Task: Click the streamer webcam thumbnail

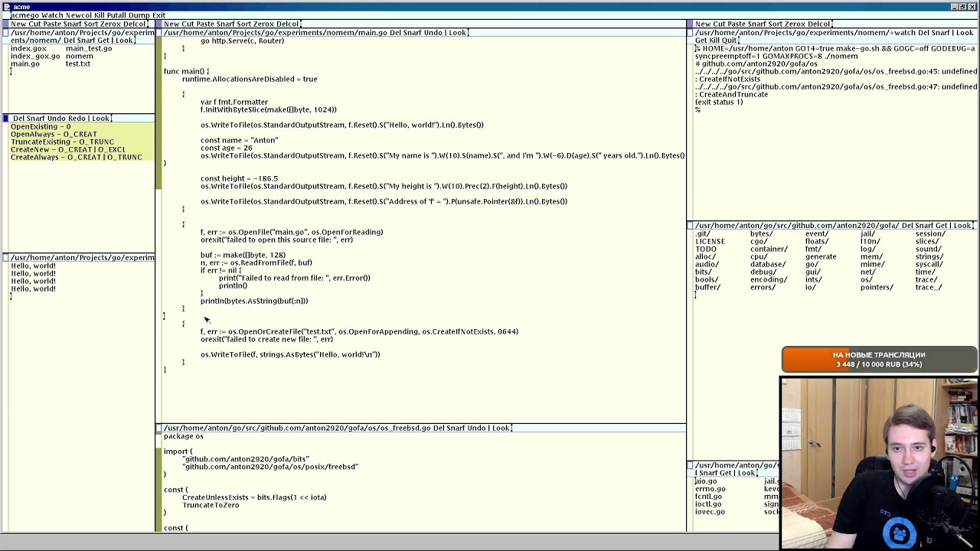Action: click(x=879, y=463)
